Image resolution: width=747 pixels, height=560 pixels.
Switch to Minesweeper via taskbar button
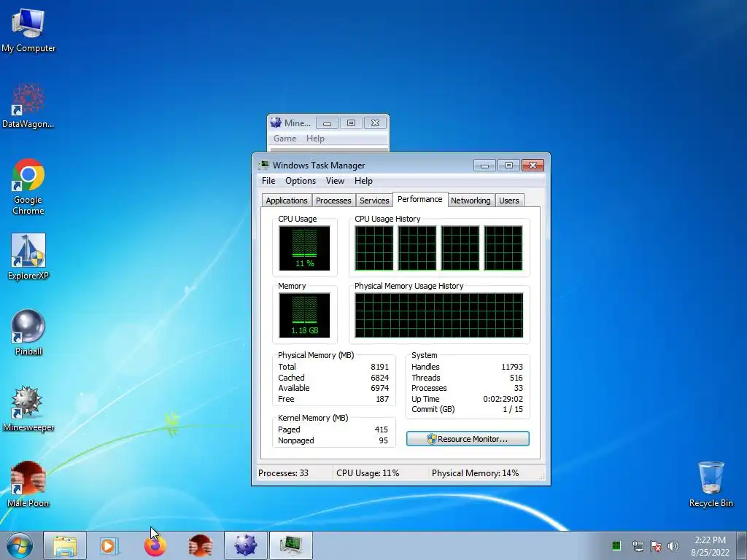pos(246,545)
